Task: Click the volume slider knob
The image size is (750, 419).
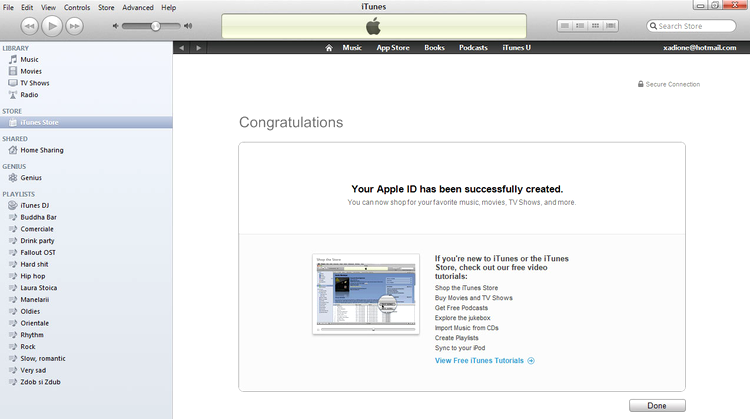Action: [155, 26]
